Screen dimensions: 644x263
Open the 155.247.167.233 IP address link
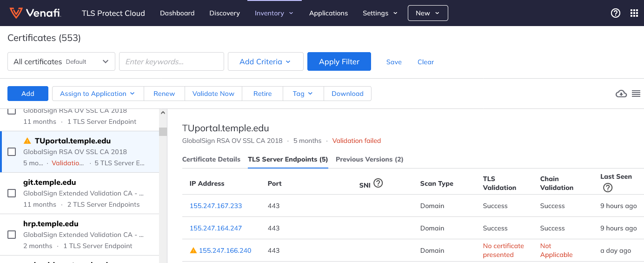pos(216,206)
